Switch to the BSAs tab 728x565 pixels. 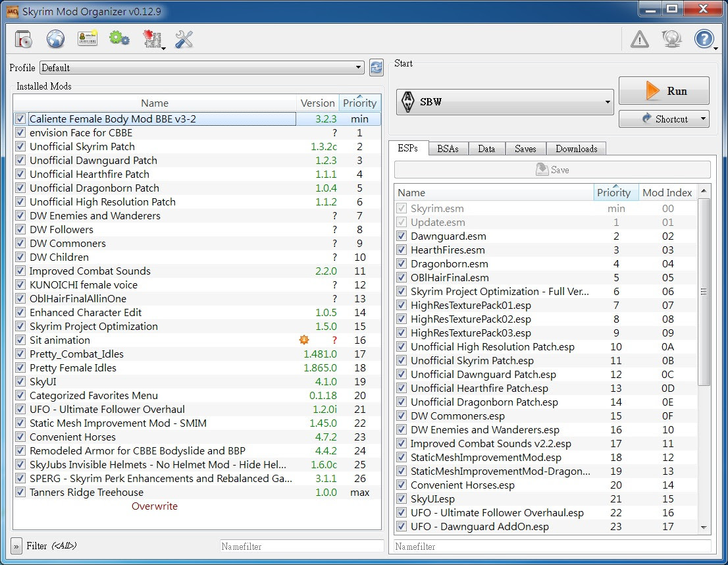pyautogui.click(x=448, y=149)
